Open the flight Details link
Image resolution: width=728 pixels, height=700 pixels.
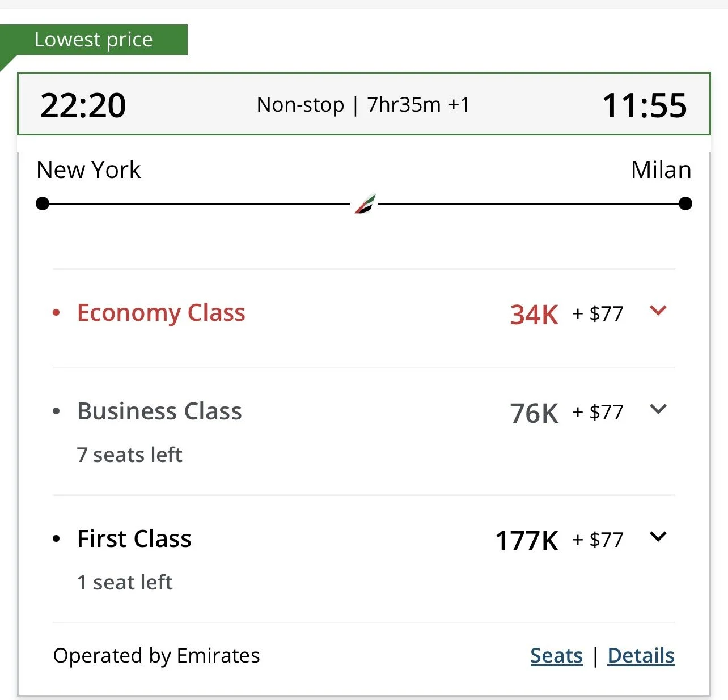click(641, 656)
